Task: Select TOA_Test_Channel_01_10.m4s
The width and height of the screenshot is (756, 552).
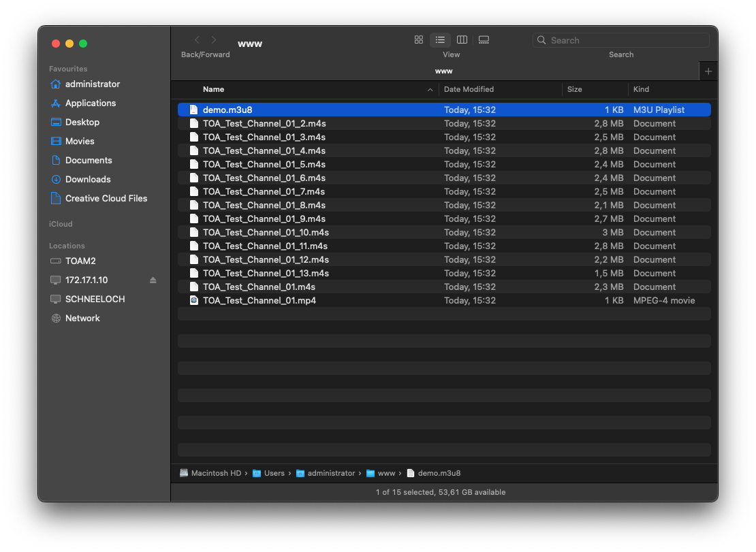Action: [x=444, y=233]
